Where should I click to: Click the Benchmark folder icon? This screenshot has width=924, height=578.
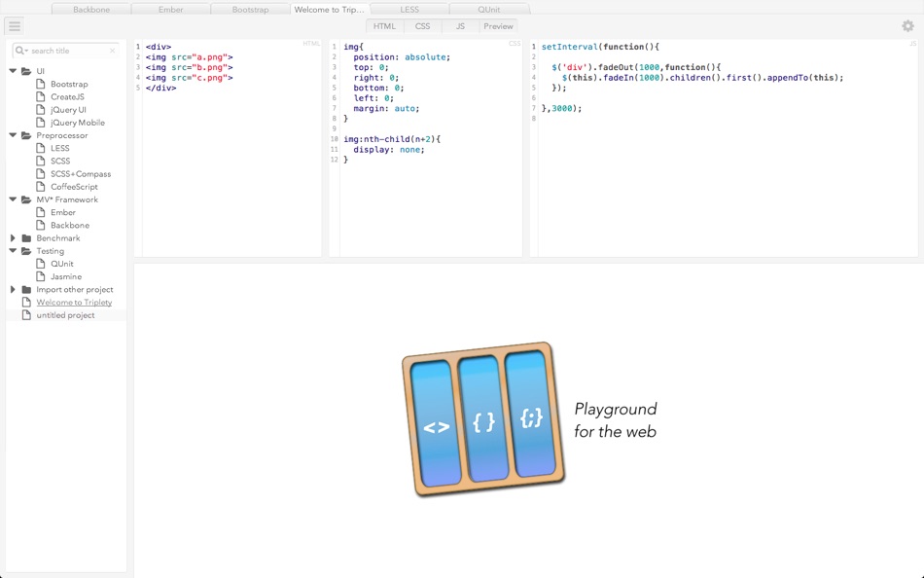pos(26,238)
